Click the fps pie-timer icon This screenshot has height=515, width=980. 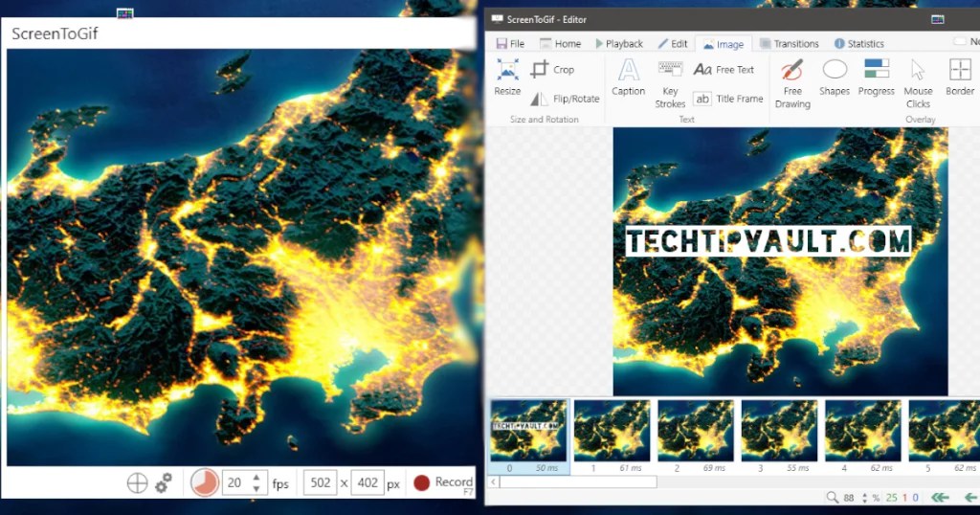click(205, 482)
